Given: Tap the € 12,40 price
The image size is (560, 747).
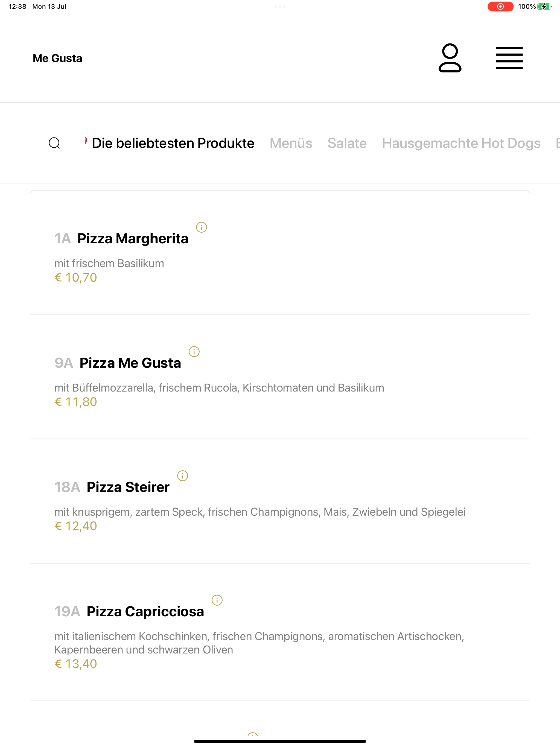Looking at the screenshot, I should coord(76,526).
